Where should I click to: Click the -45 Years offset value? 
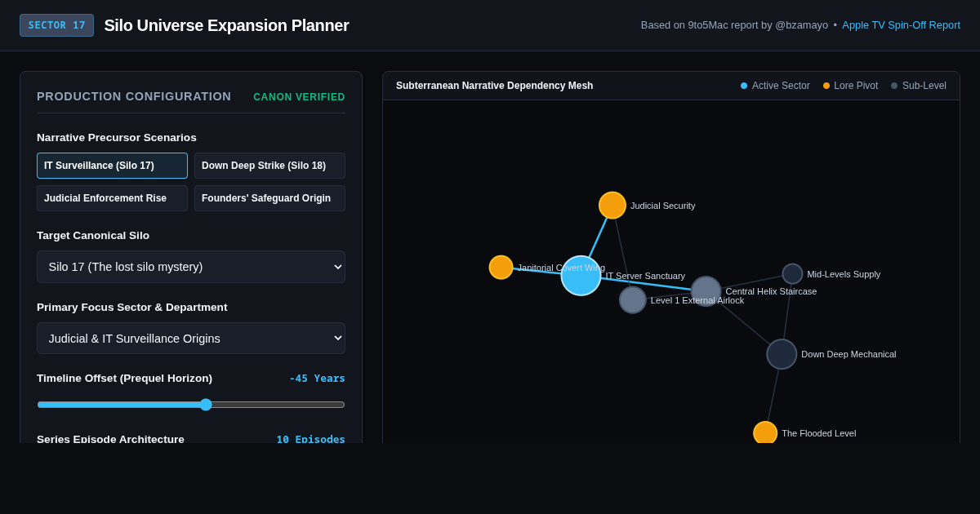317,379
